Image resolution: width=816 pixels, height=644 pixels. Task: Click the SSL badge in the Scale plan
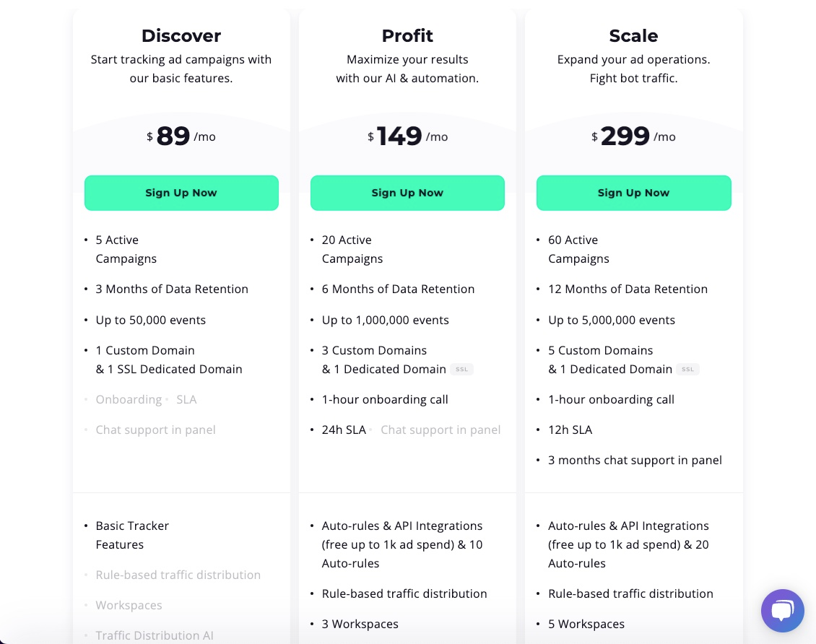(x=688, y=370)
